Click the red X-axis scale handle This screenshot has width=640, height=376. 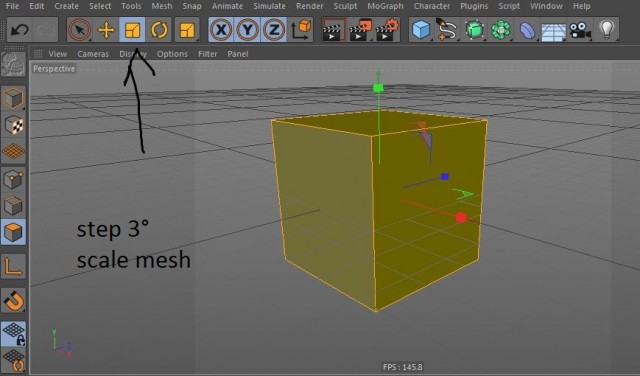461,218
